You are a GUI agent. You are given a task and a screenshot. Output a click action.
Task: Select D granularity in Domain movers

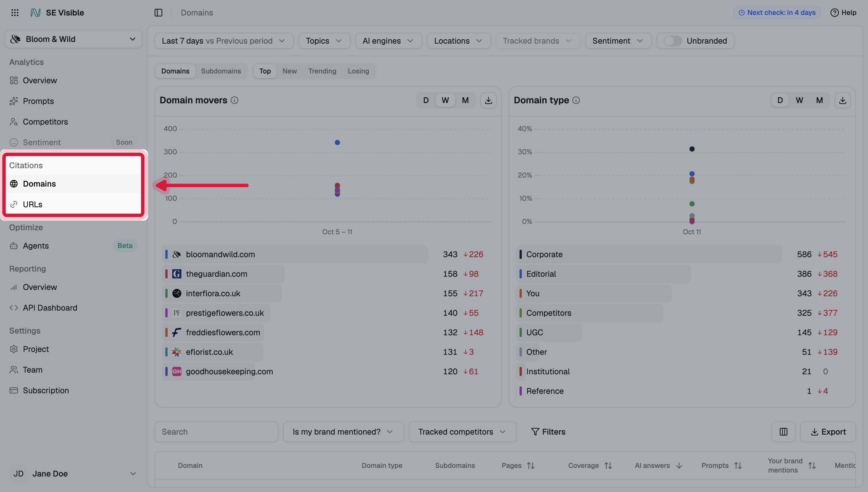(x=426, y=100)
